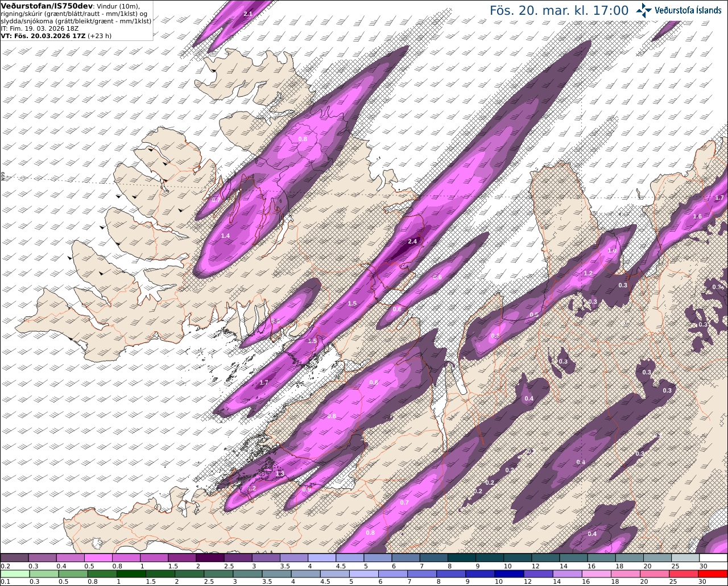
Task: Pick the white swatch above upper 30 label
Action: click(713, 558)
